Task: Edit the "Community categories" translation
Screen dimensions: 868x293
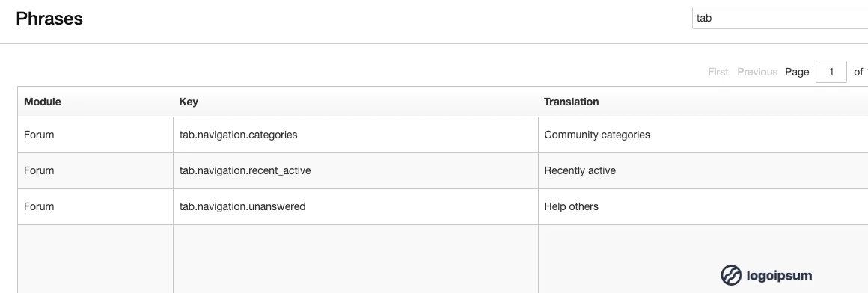Action: click(597, 135)
